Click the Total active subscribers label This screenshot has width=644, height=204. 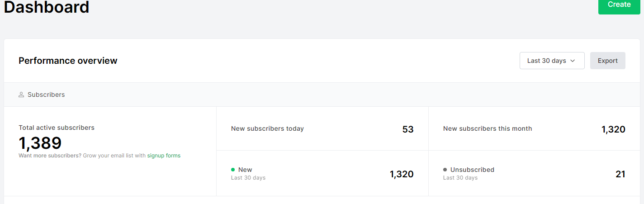pos(57,128)
